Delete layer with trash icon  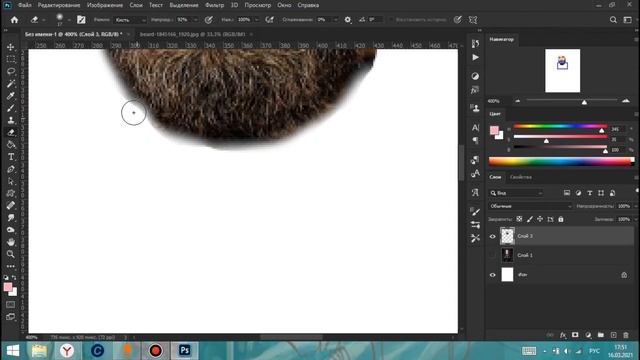626,335
